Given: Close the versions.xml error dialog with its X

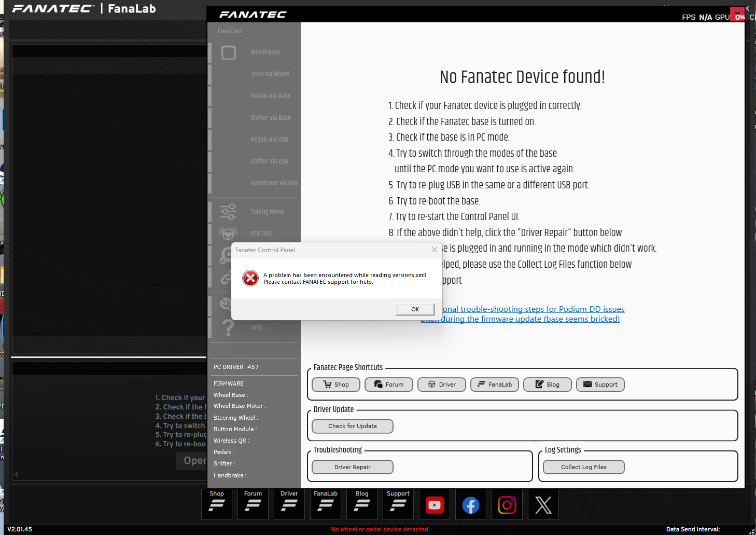Looking at the screenshot, I should pos(435,250).
